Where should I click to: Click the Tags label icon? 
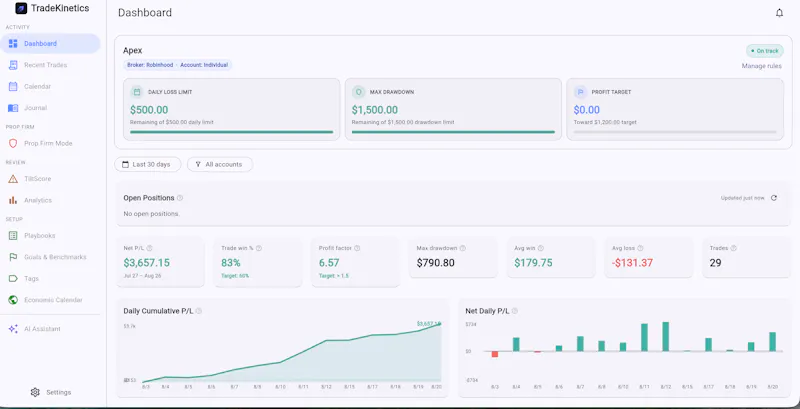tap(13, 279)
